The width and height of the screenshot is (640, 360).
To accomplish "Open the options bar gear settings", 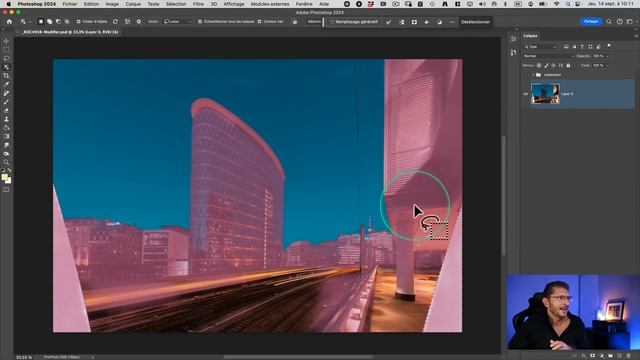I will (x=139, y=22).
